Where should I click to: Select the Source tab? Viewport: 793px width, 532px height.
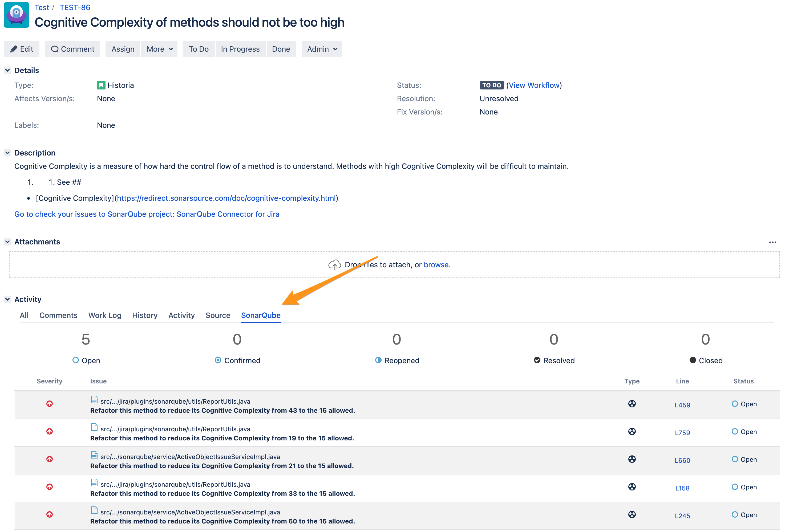(218, 315)
